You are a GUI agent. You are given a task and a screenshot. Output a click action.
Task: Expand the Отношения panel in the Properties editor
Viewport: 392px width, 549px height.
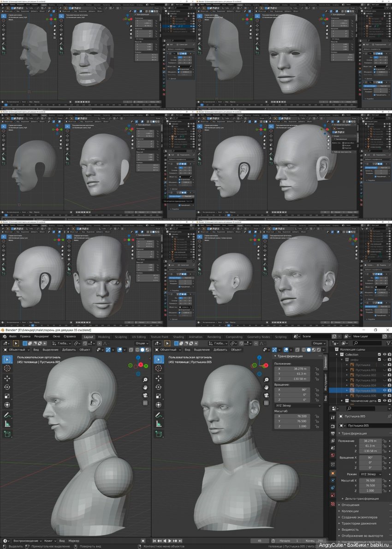[x=350, y=505]
